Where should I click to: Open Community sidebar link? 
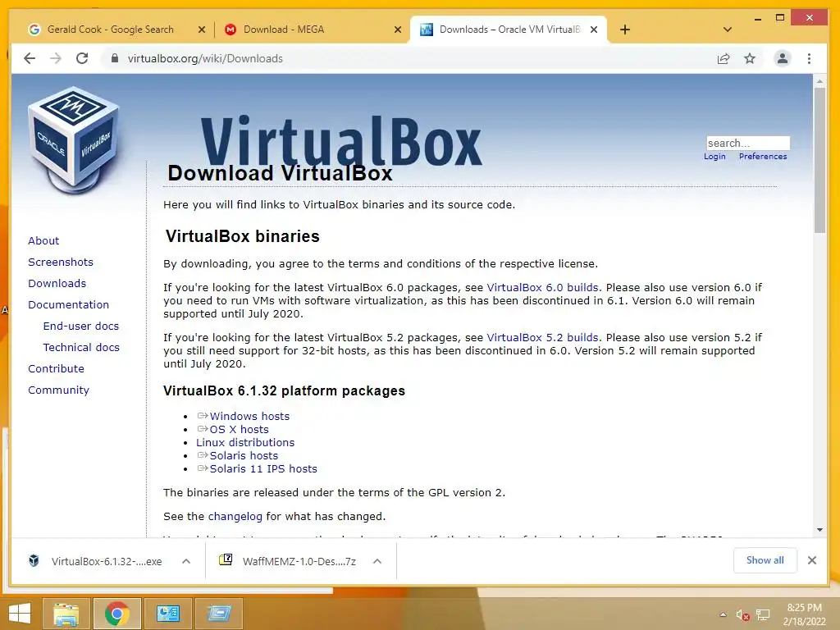click(58, 390)
